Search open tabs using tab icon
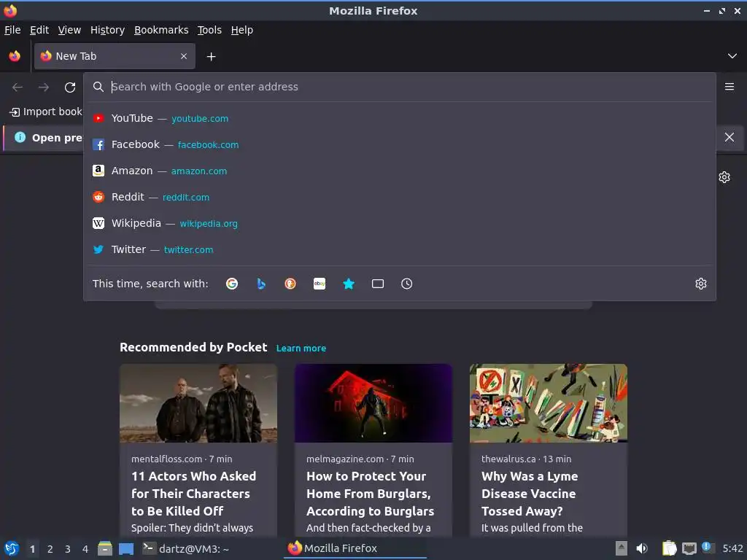The image size is (747, 560). point(378,284)
